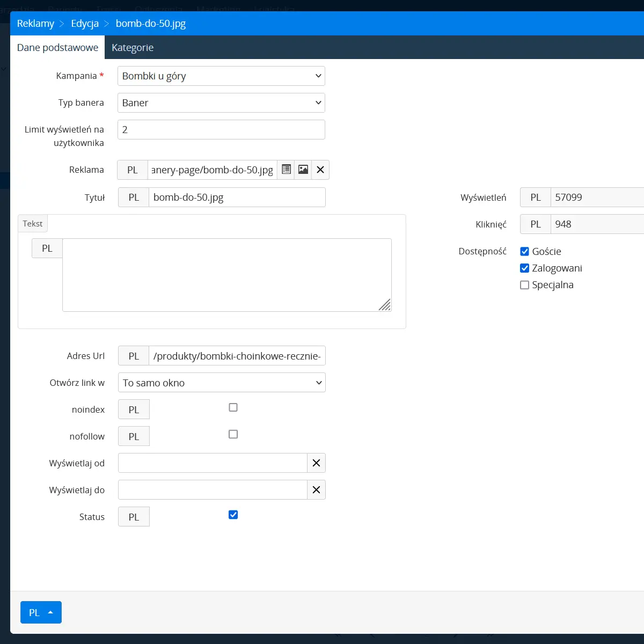The width and height of the screenshot is (644, 644).
Task: Toggle the Goście availability checkbox
Action: [525, 251]
